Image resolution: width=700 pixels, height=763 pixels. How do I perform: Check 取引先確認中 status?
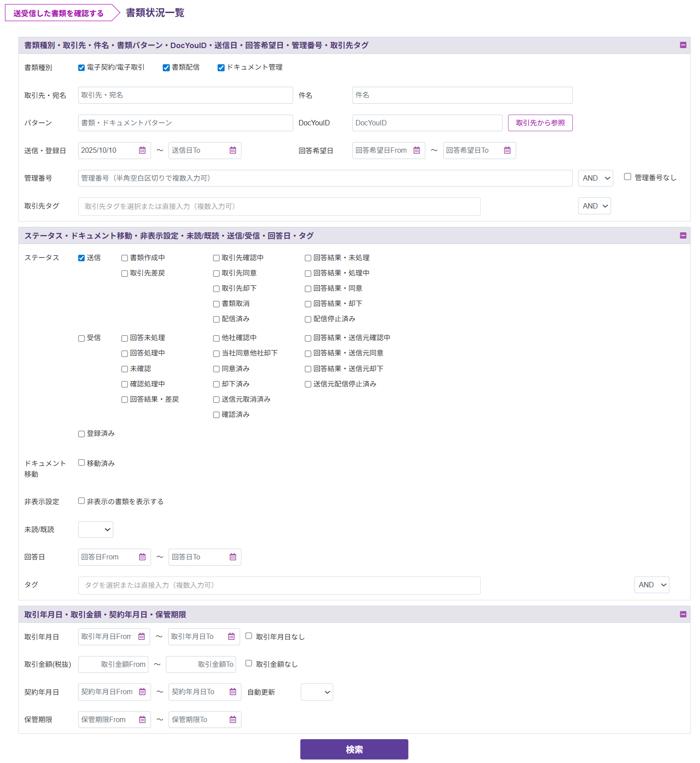(x=216, y=258)
